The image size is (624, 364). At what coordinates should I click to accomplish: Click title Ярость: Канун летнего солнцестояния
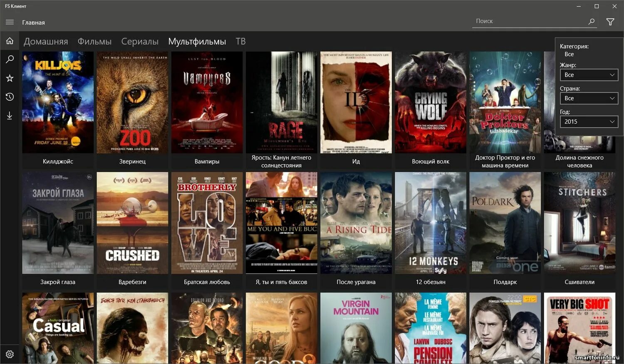click(x=281, y=161)
